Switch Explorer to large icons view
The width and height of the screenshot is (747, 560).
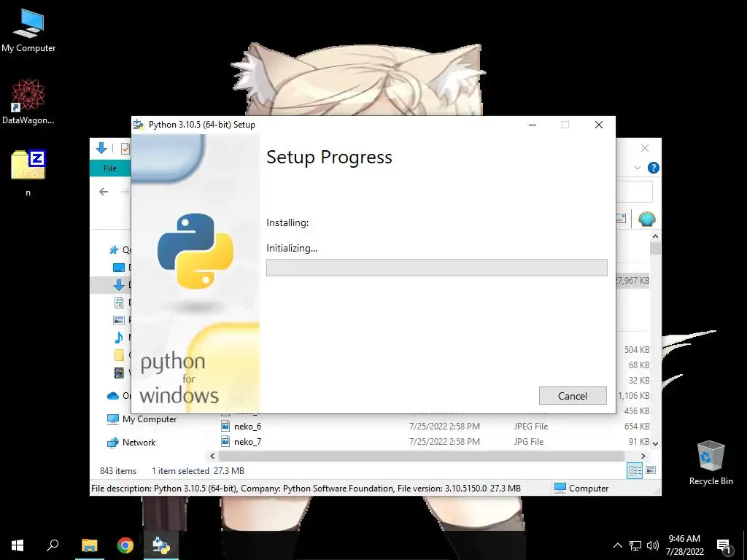tap(650, 470)
